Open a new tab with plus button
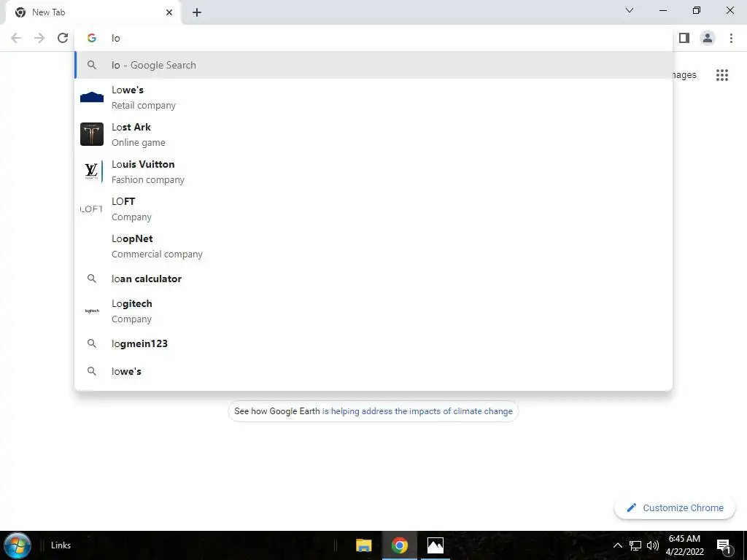This screenshot has width=747, height=560. [197, 12]
